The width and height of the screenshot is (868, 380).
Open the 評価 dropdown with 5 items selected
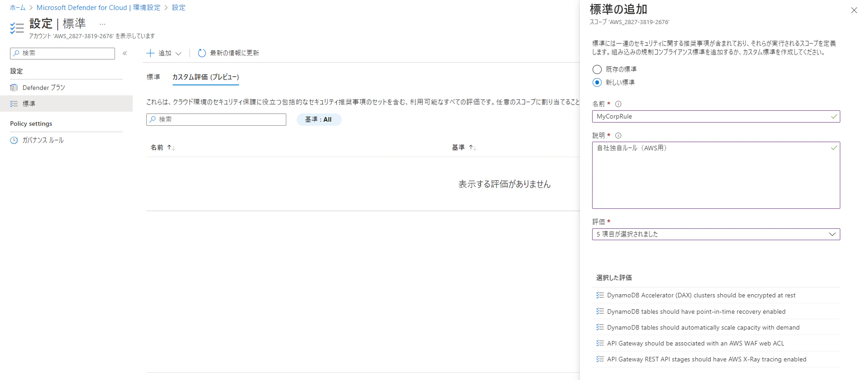[x=716, y=234]
